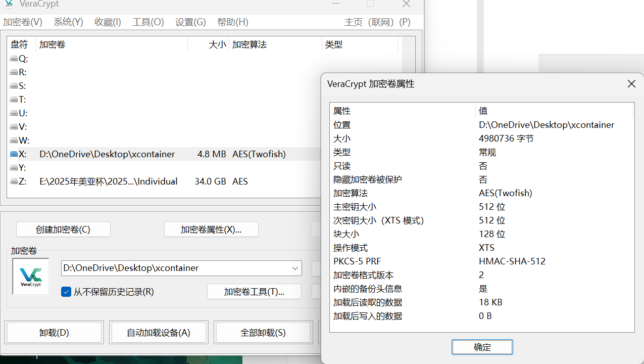
Task: Open 主页（联网）(P) menu item
Action: point(378,22)
